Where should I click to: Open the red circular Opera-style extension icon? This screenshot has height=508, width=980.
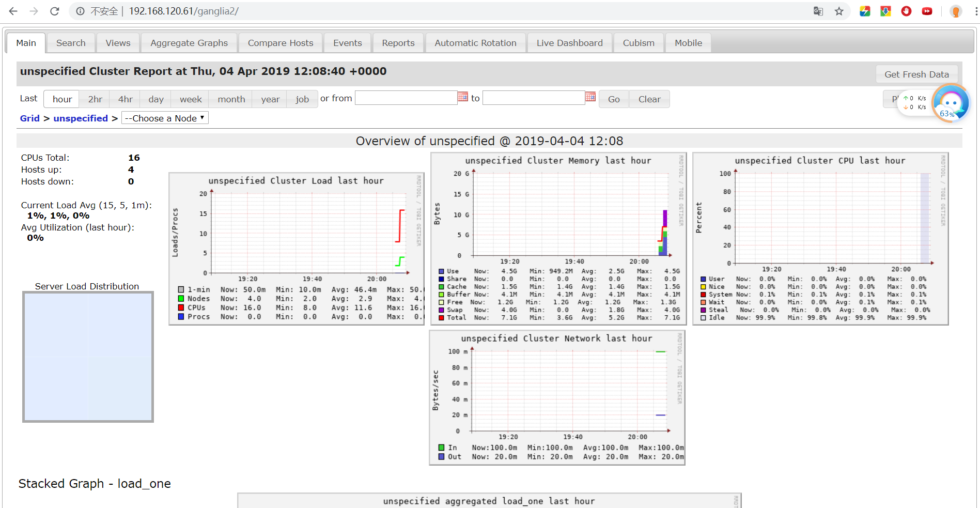(906, 11)
